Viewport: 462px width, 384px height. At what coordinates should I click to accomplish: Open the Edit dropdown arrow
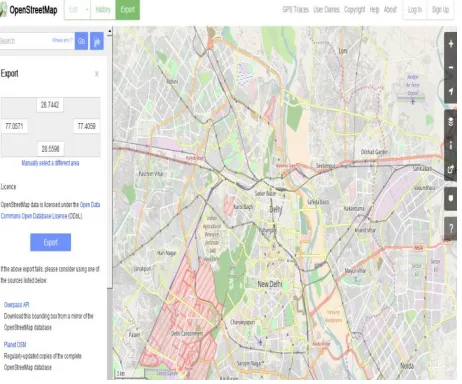[x=87, y=10]
